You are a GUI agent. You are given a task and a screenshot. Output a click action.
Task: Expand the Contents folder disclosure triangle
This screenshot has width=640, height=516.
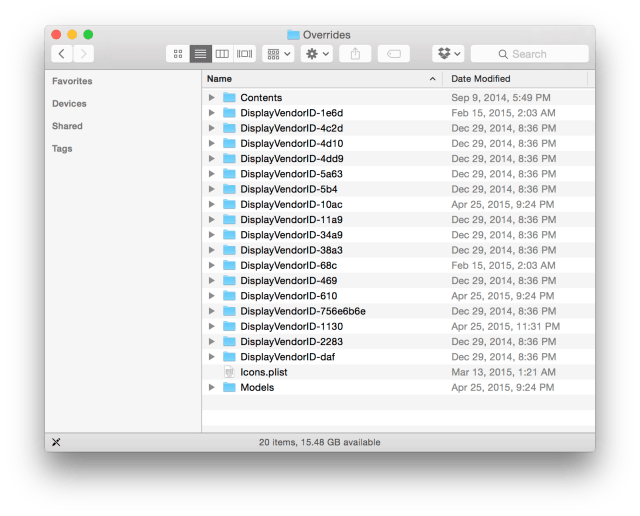point(211,98)
